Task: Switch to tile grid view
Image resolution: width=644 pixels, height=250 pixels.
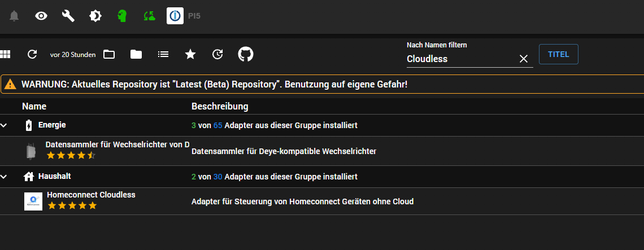Action: tap(6, 54)
